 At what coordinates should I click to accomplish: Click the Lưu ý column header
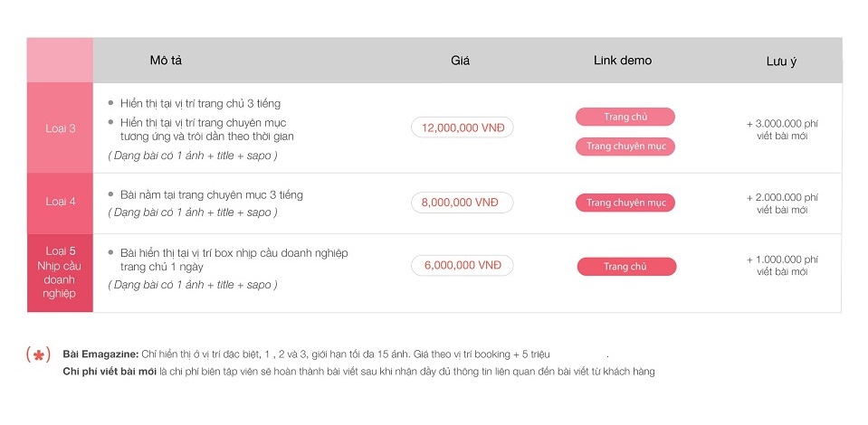780,61
